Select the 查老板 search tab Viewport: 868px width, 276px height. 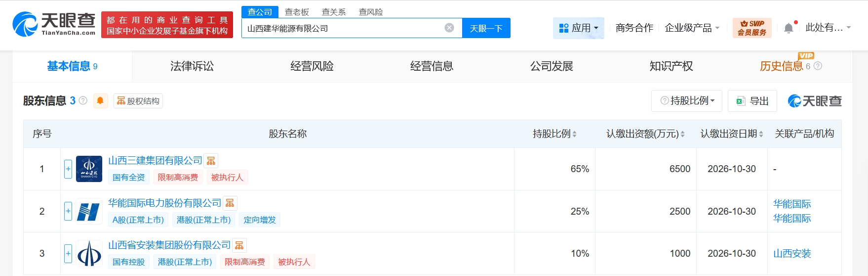[297, 12]
